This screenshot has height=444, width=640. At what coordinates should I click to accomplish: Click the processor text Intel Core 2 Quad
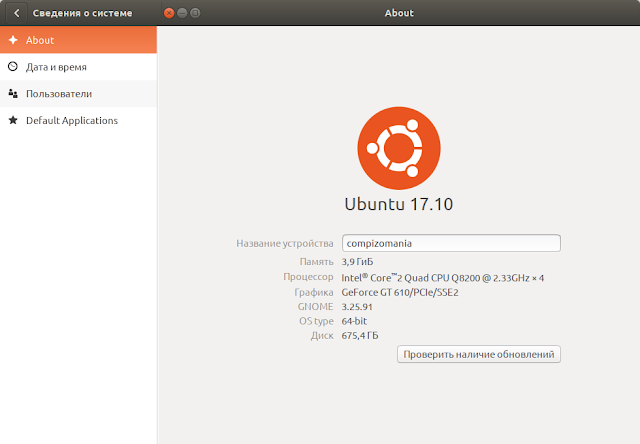coord(443,278)
